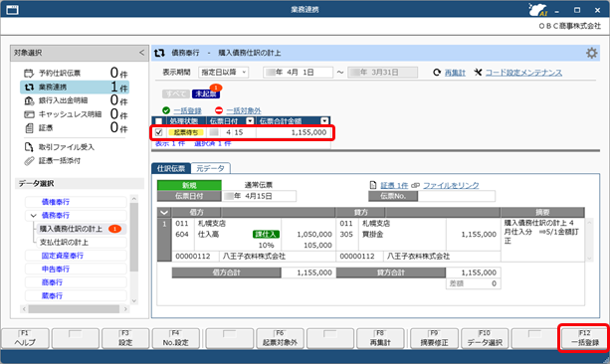This screenshot has width=610, height=364.
Task: Click the app window icon in title bar
Action: coord(13,10)
